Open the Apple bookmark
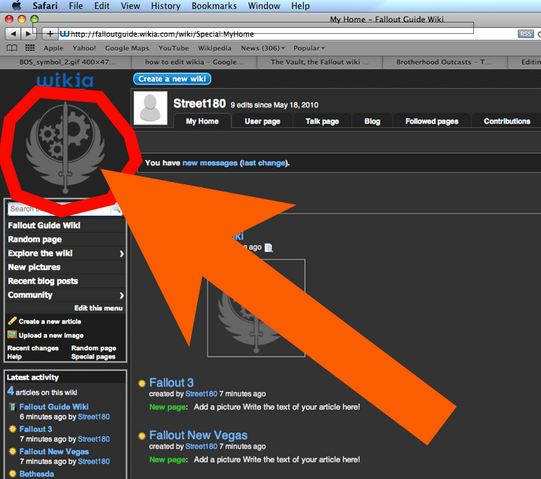Image resolution: width=541 pixels, height=479 pixels. coord(53,48)
